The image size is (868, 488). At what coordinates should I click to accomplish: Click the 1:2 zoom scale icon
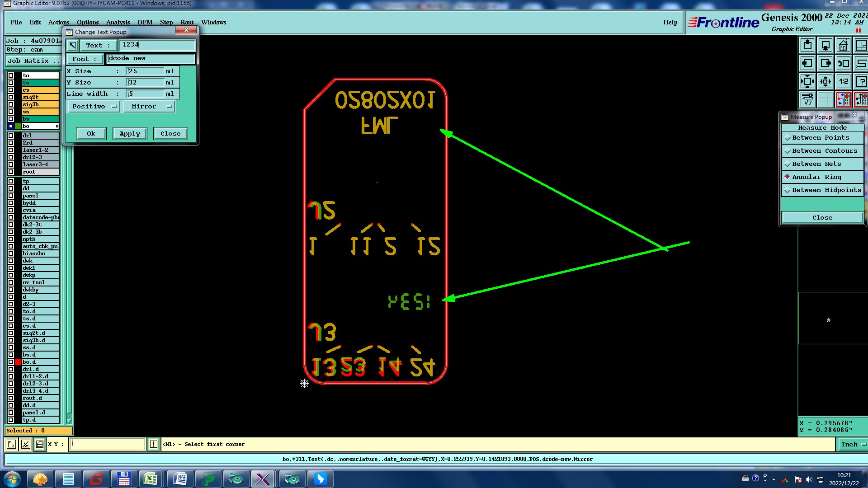pos(843,82)
